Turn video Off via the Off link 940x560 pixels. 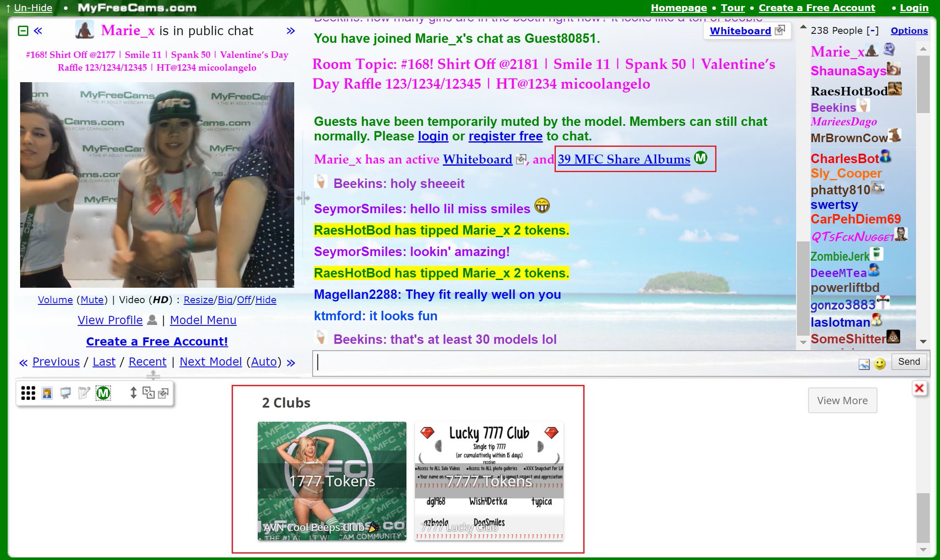click(244, 300)
